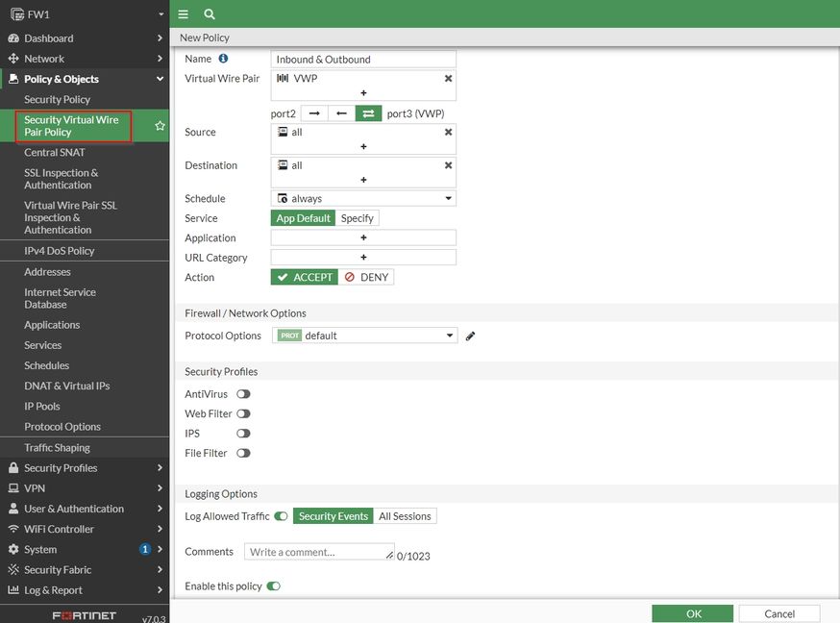
Task: Remove 'all' from Source field
Action: click(449, 132)
